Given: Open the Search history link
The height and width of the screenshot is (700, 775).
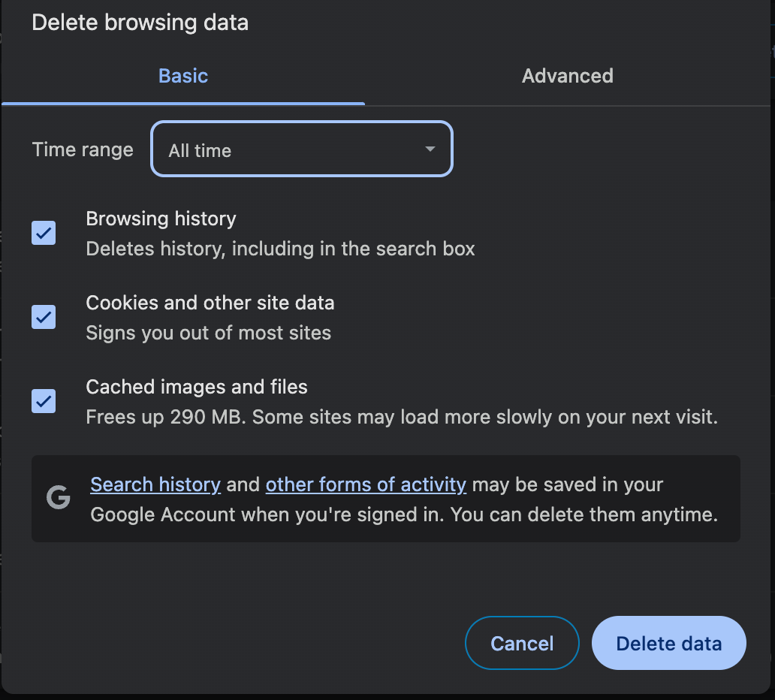Looking at the screenshot, I should point(155,484).
